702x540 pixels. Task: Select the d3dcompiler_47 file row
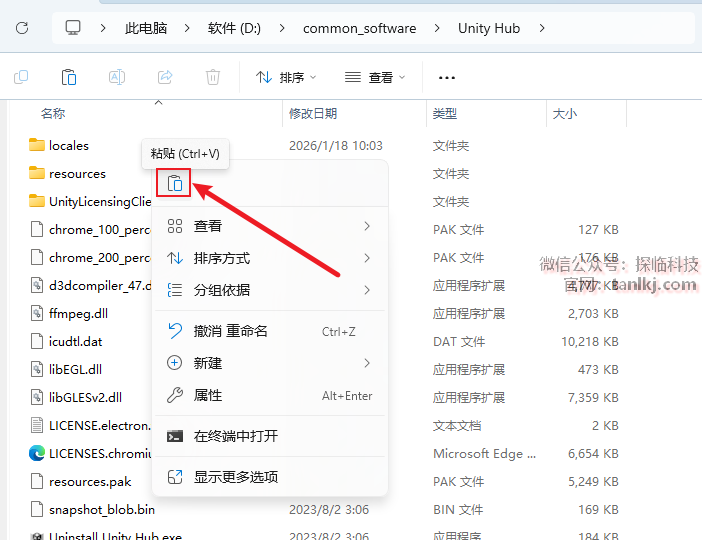click(100, 285)
